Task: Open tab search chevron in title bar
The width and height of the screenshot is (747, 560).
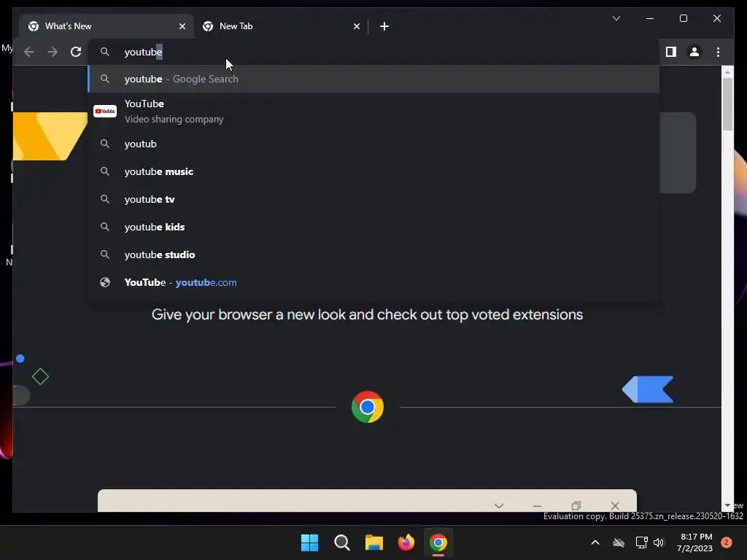Action: tap(616, 18)
